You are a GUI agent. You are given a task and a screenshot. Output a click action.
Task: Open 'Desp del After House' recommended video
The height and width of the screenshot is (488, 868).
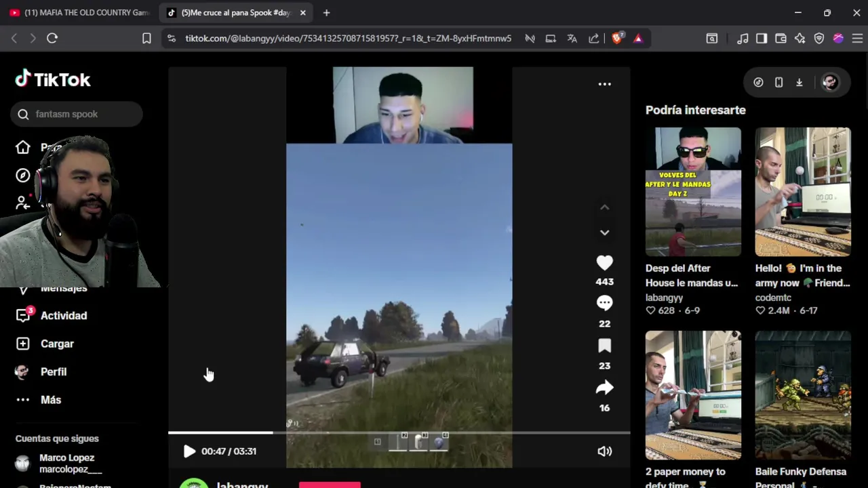(693, 192)
